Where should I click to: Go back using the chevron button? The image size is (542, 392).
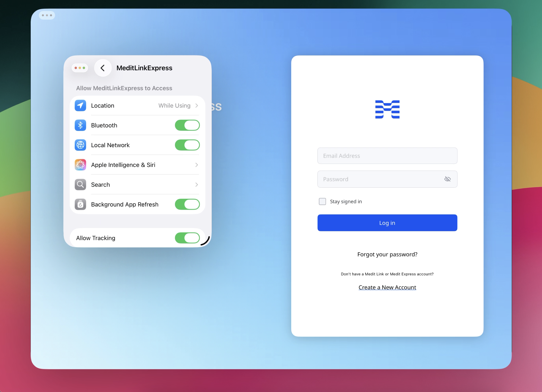103,68
